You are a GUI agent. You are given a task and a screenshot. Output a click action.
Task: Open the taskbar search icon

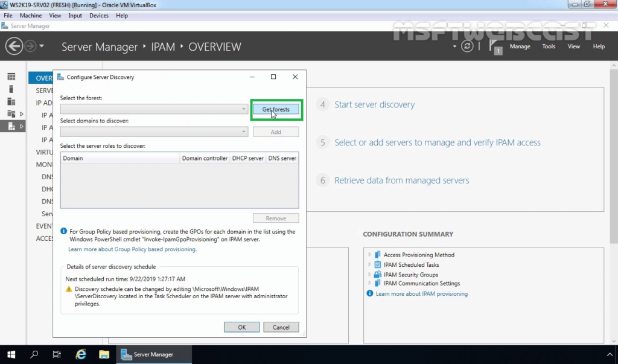(x=34, y=354)
